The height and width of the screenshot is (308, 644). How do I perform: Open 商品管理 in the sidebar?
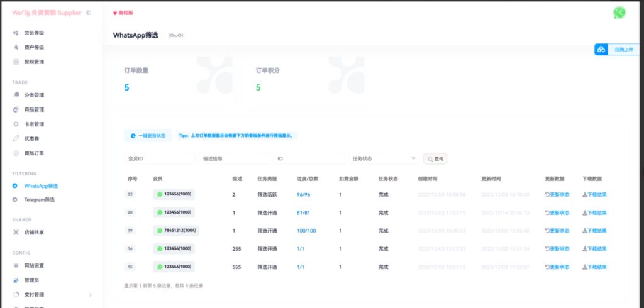pos(34,109)
